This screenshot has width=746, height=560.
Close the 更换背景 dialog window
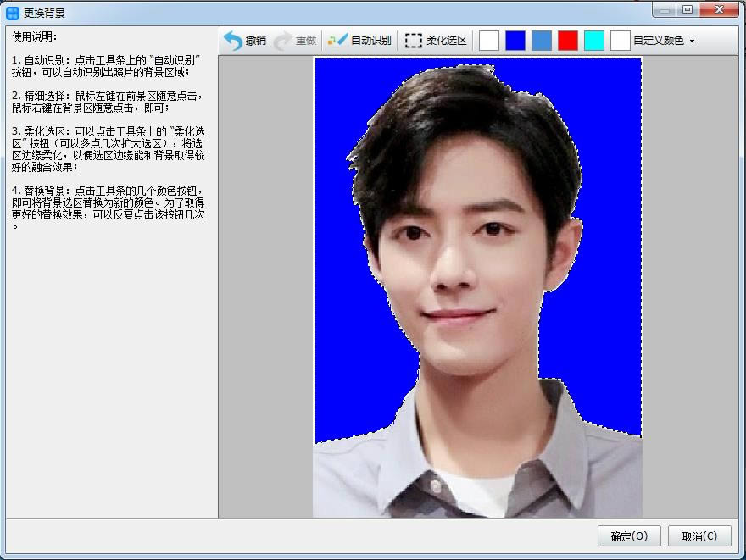[x=720, y=9]
